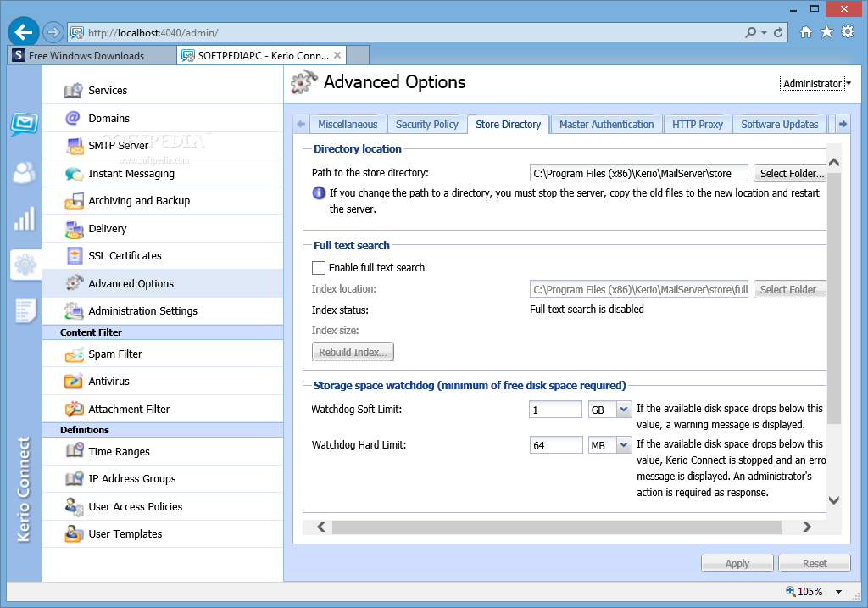Click the SSL Certificates icon
This screenshot has height=608, width=868.
pos(75,255)
